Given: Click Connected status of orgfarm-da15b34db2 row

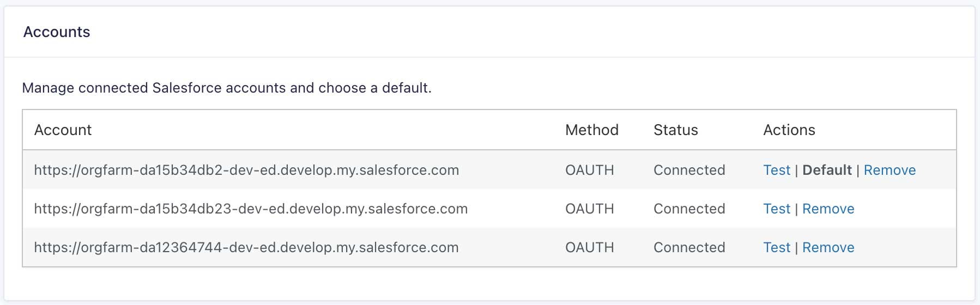Looking at the screenshot, I should pyautogui.click(x=689, y=170).
